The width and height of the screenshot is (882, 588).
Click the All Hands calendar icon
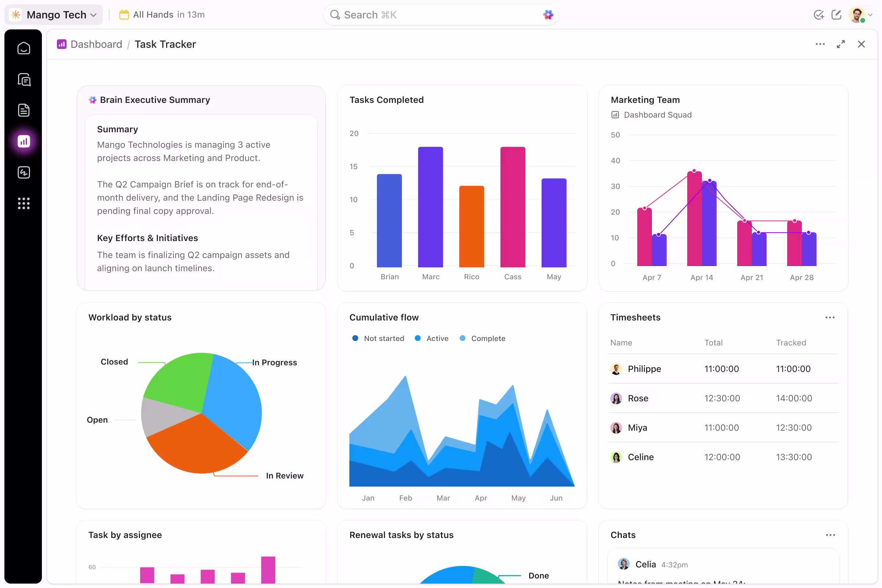point(124,15)
